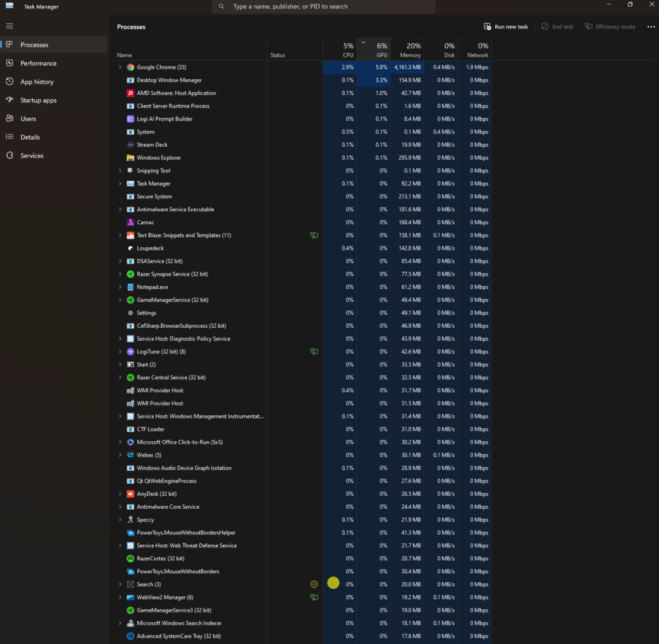Open the Users page

click(54, 118)
